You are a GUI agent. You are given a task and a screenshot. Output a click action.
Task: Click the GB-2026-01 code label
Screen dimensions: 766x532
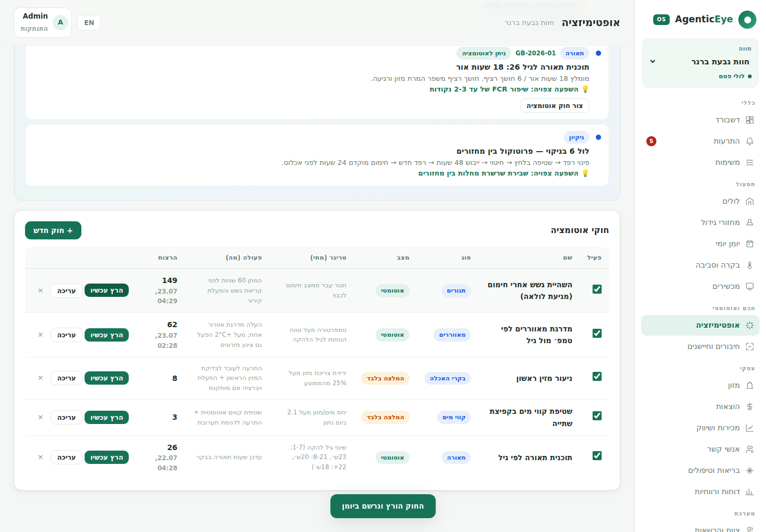coord(536,53)
